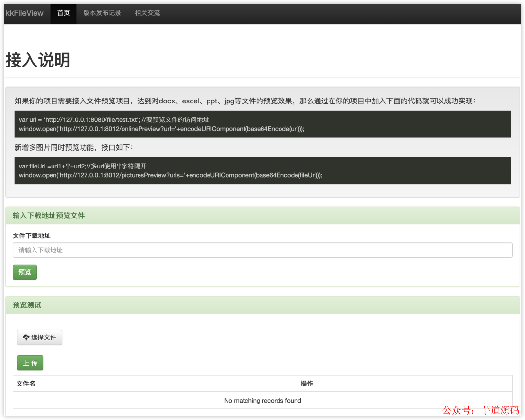525x420 pixels.
Task: Click the picturesPreview window.open code line
Action: click(171, 175)
